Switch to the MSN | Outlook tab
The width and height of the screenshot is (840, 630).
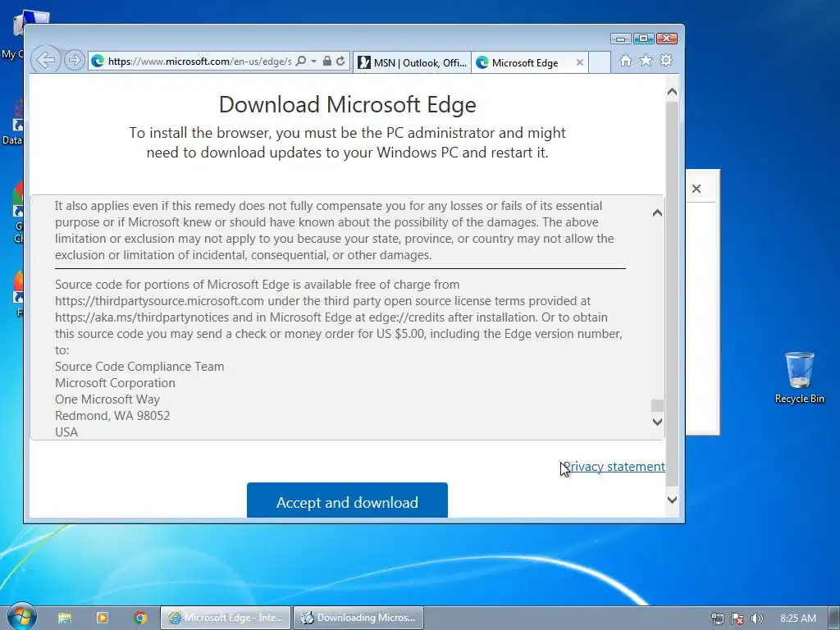tap(413, 62)
